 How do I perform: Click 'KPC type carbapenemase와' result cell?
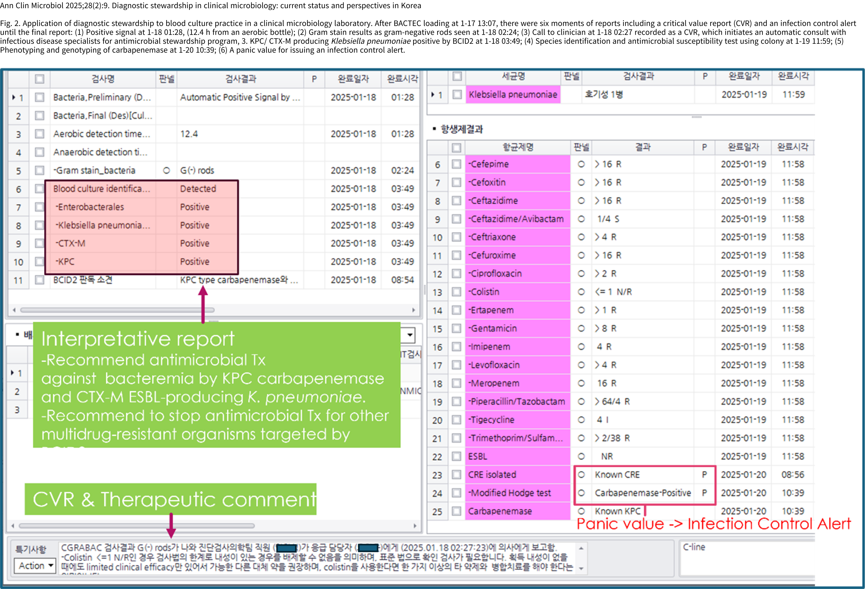(x=240, y=279)
